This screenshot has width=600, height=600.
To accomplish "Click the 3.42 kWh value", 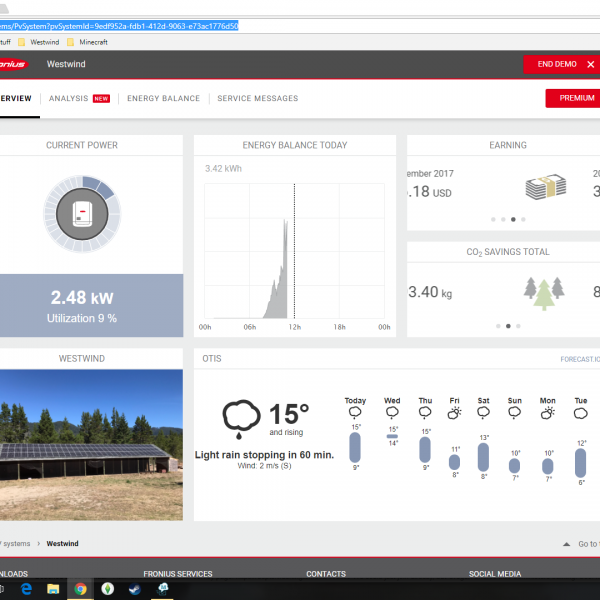I will click(x=223, y=169).
